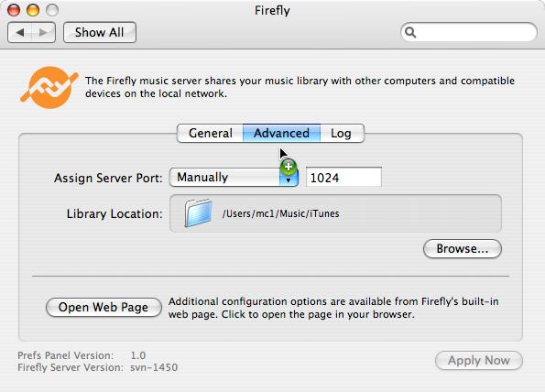Open the Assign Server Port Manually dropdown

234,178
